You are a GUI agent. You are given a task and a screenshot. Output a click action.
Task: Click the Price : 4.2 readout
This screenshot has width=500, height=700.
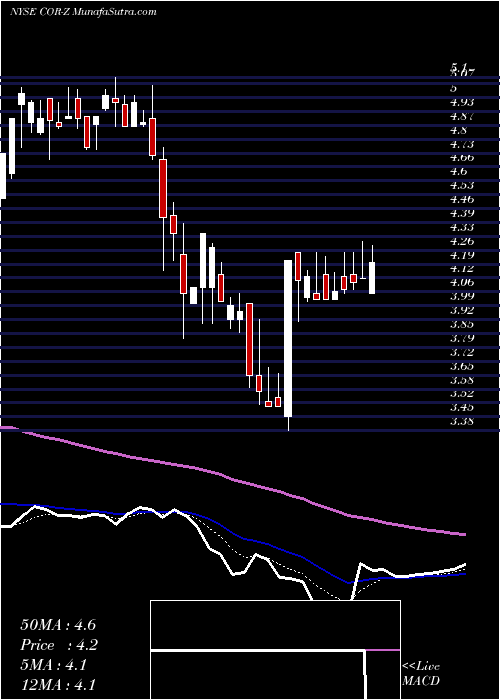click(59, 645)
